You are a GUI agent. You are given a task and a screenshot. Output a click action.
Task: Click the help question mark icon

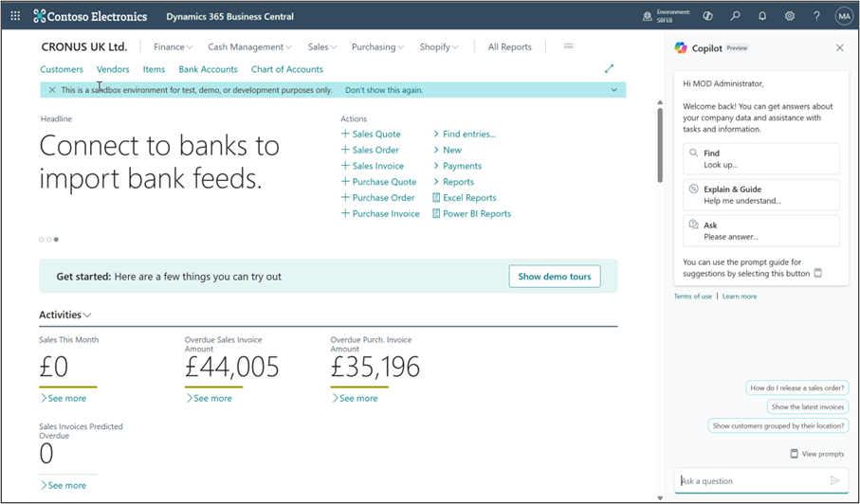click(816, 16)
